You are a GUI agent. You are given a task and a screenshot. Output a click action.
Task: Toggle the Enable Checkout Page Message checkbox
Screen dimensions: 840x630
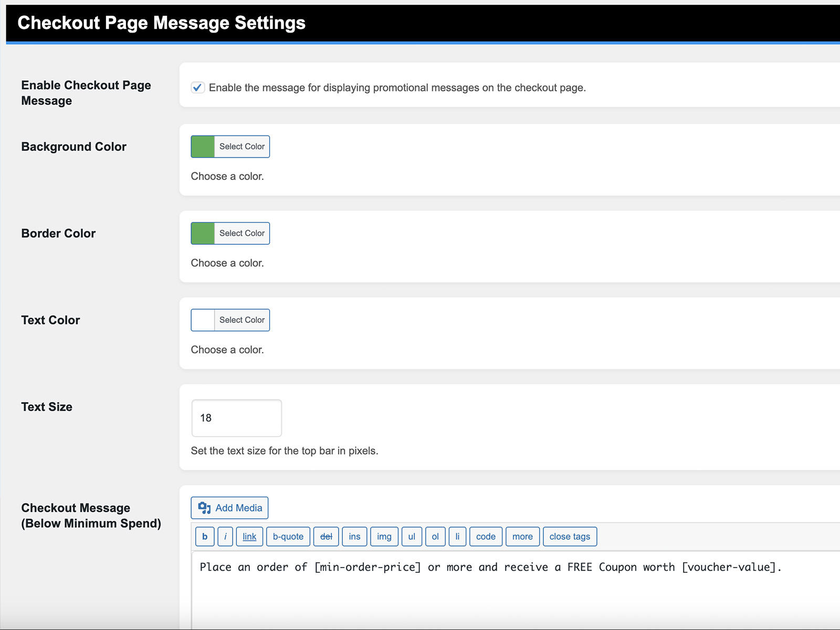click(197, 88)
